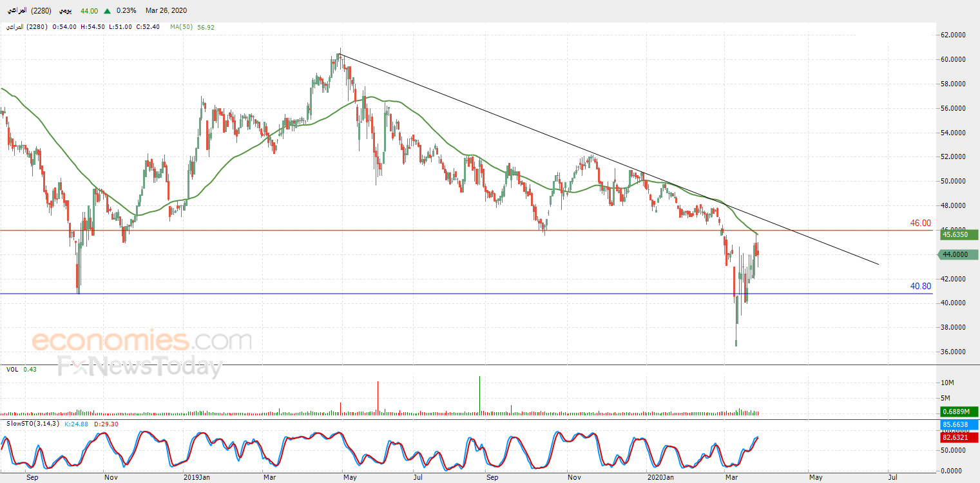Click the K:24.88 stochastic value
Screen dimensions: 980x483
click(77, 424)
